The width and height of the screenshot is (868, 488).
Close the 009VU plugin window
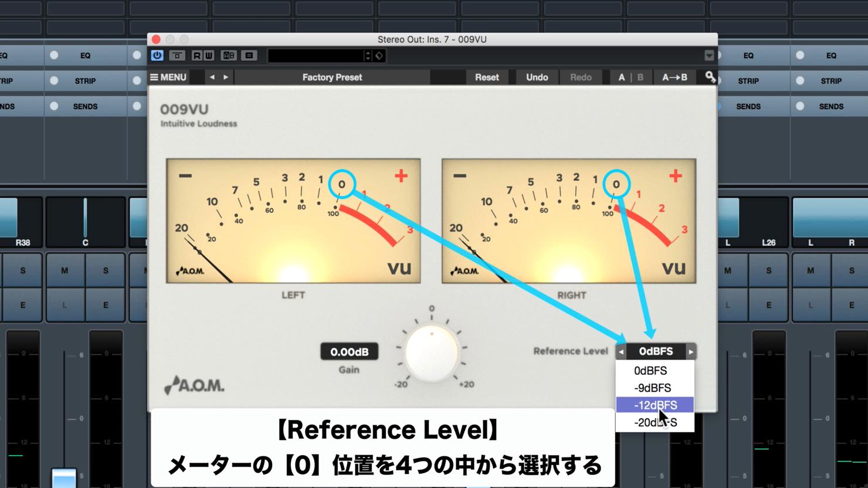coord(156,39)
